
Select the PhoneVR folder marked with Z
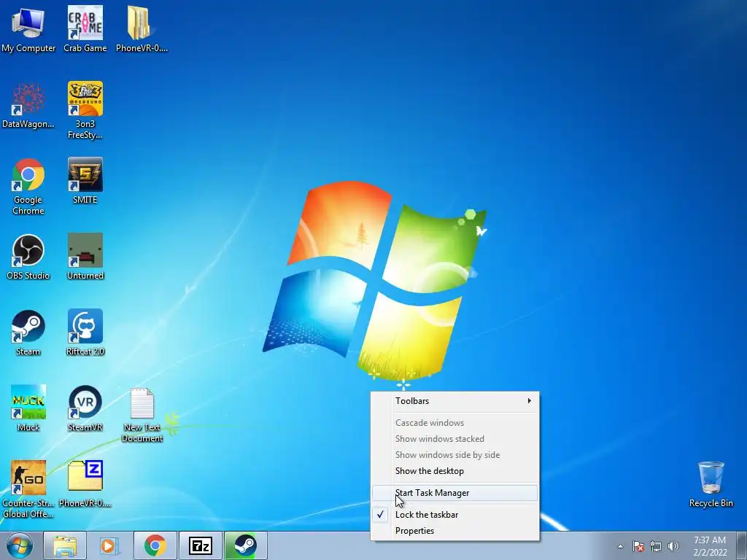[85, 484]
